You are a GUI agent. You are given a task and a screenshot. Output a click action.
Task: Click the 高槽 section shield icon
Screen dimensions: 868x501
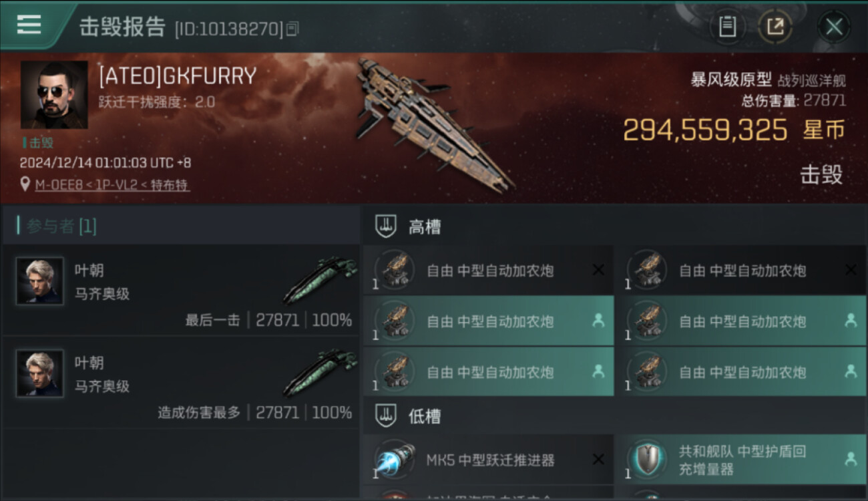pos(386,226)
